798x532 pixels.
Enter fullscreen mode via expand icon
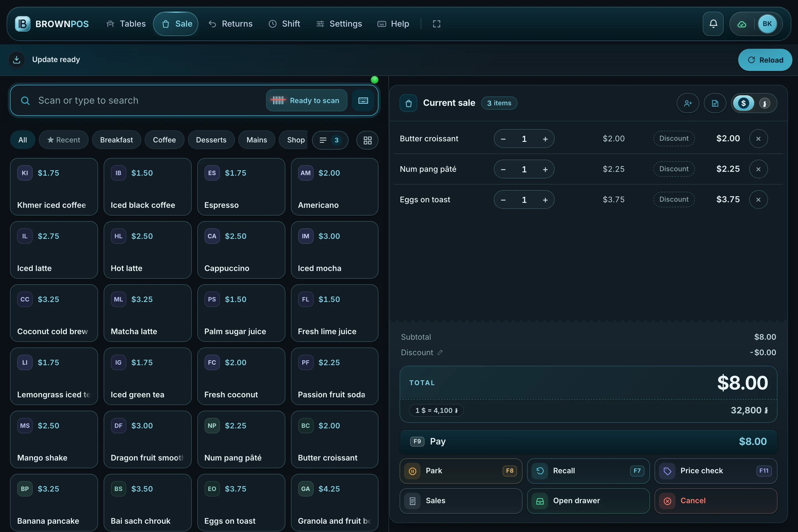pyautogui.click(x=436, y=24)
